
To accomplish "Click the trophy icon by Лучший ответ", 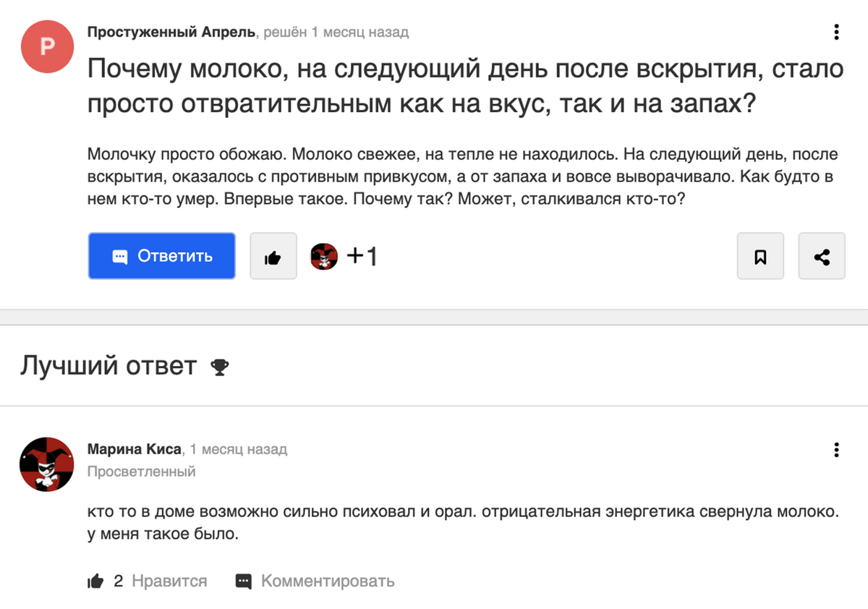I will click(219, 367).
